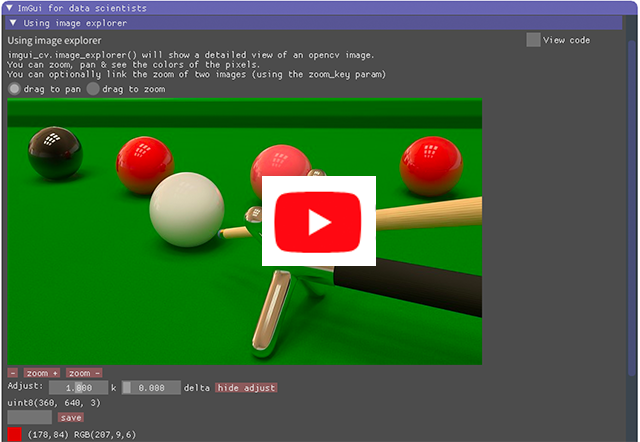
Task: Enable the View code checkbox
Action: (x=533, y=40)
